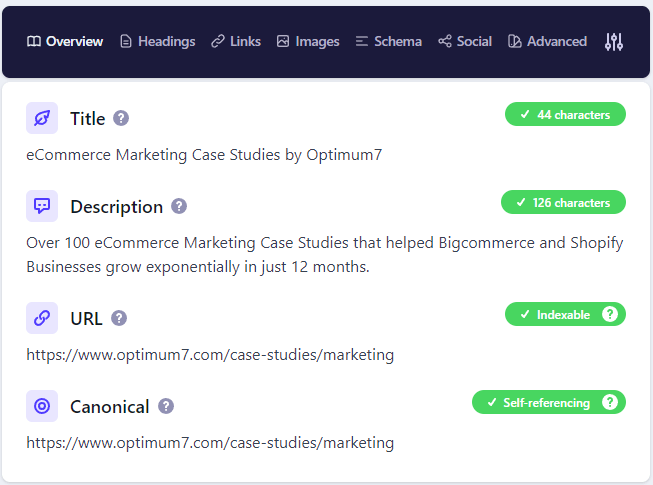Click the Title feather icon
Viewport: 653px width, 485px height.
42,118
